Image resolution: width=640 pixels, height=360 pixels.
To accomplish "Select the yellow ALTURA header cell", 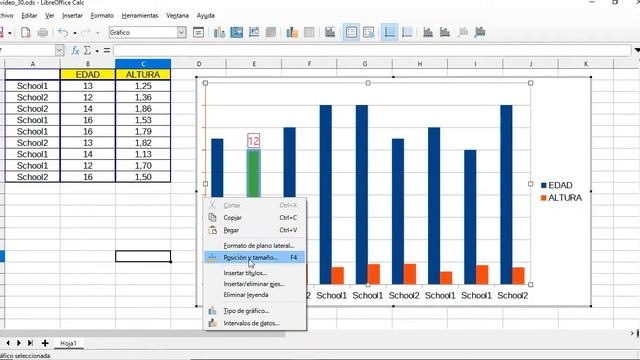I will click(143, 75).
